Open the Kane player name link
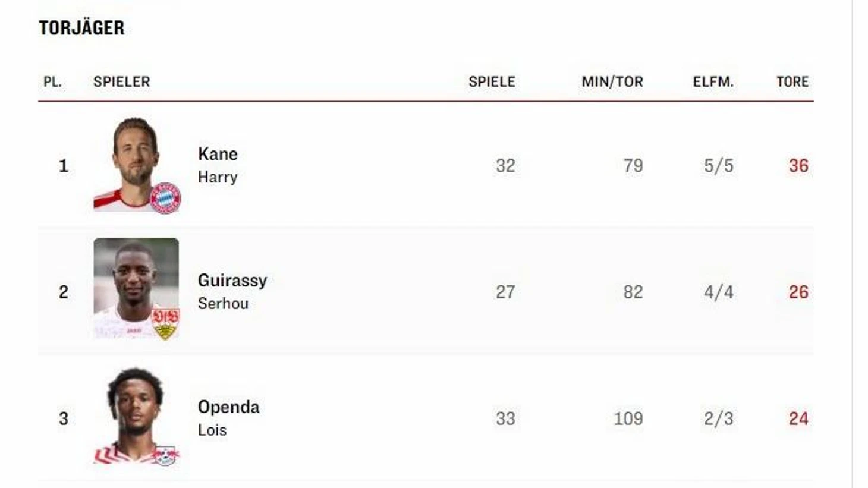The image size is (868, 488). 218,154
